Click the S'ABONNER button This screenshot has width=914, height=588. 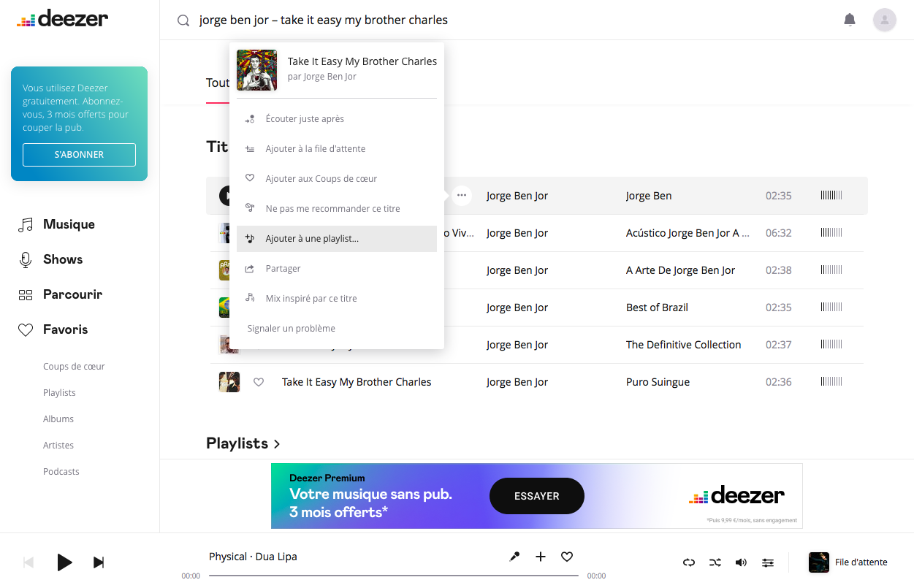tap(79, 155)
